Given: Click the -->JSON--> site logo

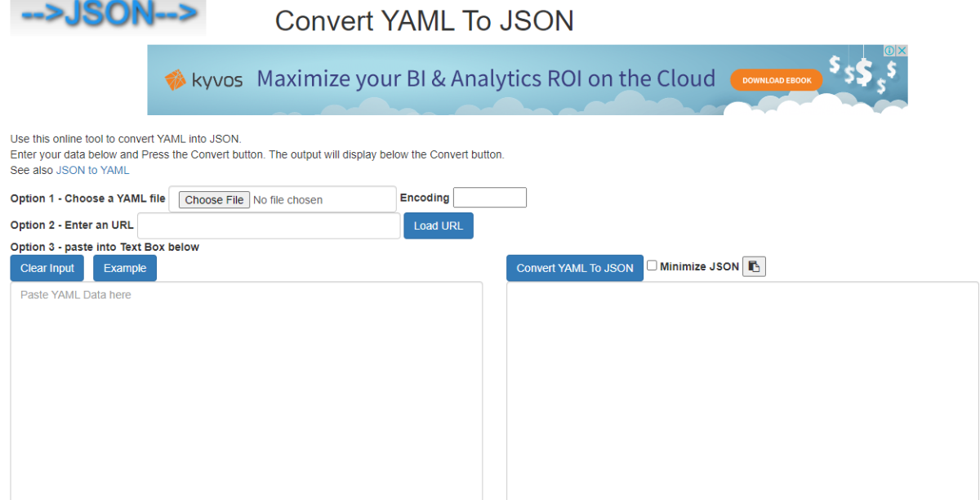Looking at the screenshot, I should click(107, 16).
